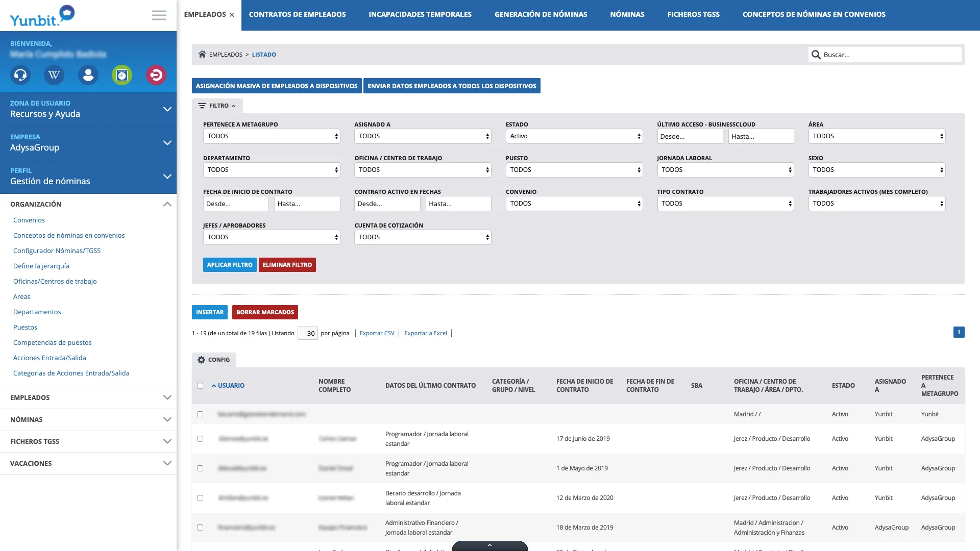The image size is (980, 551).
Task: Click the APLICAR FILTRO button
Action: (x=230, y=265)
